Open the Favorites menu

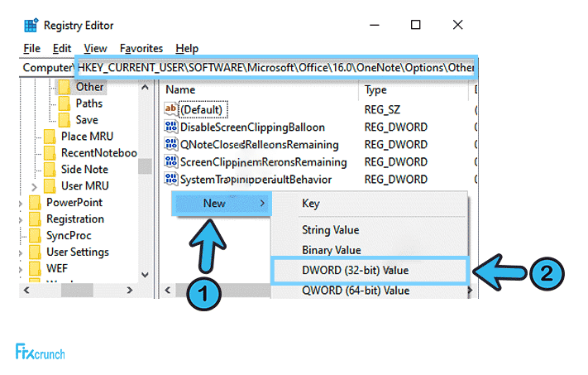coord(141,48)
